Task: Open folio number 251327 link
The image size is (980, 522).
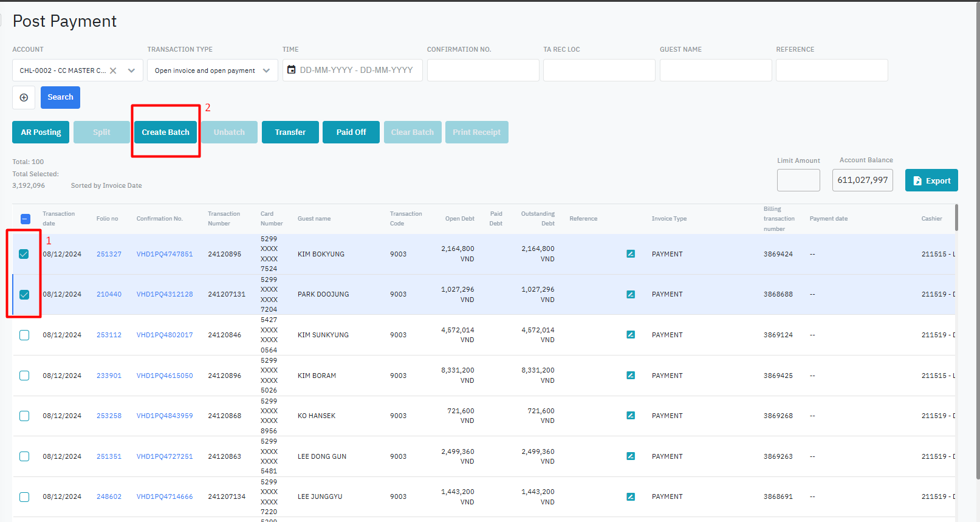Action: pos(109,254)
